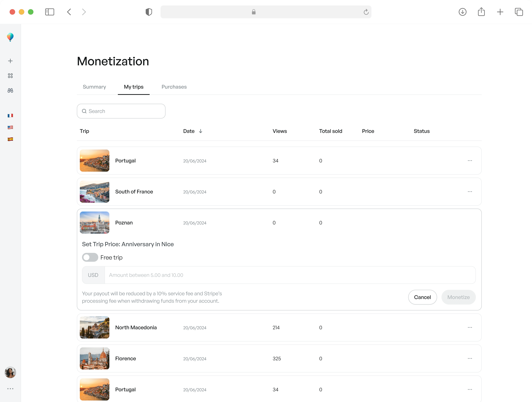Open the dashboard grid icon in sidebar
The image size is (532, 402).
(x=10, y=76)
